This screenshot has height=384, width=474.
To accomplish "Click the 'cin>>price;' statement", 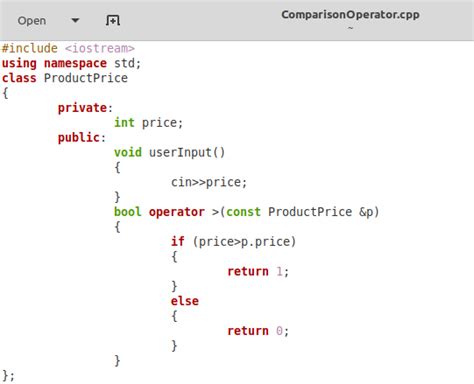I will pyautogui.click(x=209, y=182).
